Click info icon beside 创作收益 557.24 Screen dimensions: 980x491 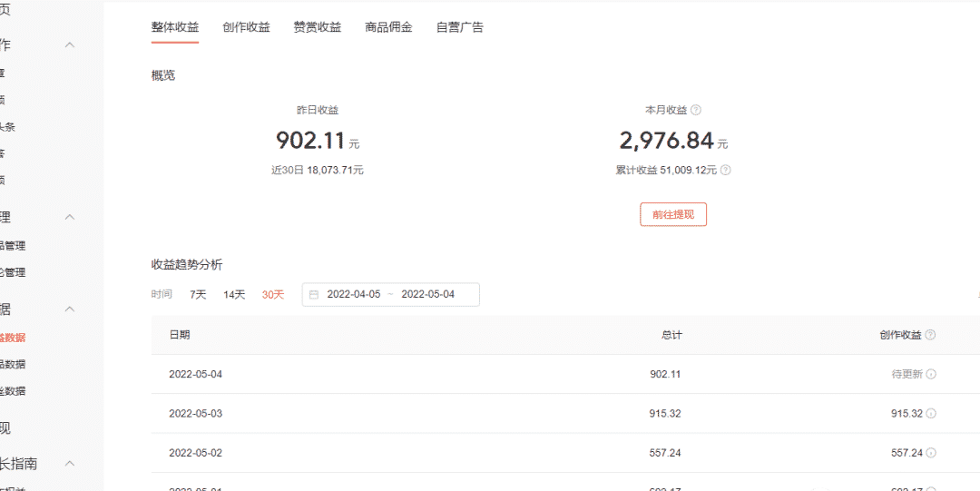(931, 453)
